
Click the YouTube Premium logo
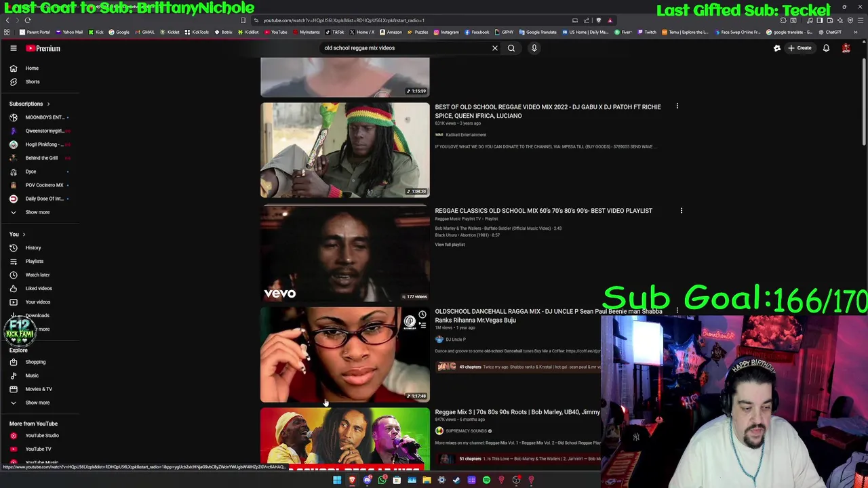click(x=43, y=48)
